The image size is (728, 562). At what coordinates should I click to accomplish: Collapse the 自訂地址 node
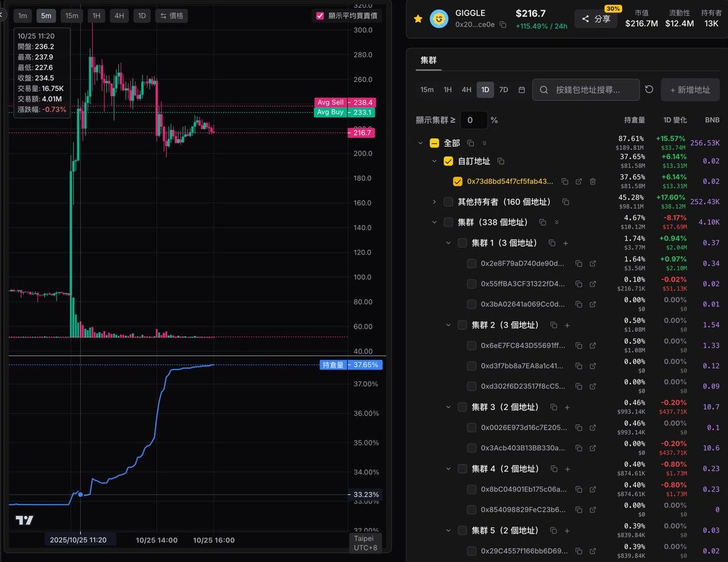434,161
